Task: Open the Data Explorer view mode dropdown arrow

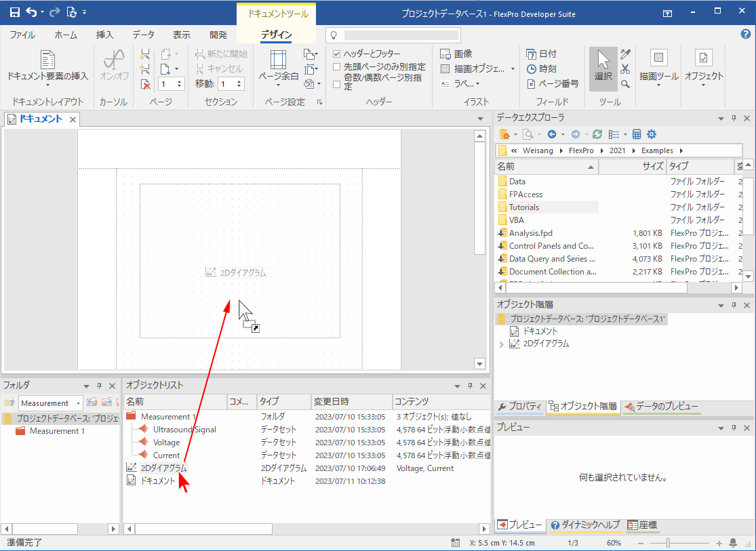Action: click(625, 134)
